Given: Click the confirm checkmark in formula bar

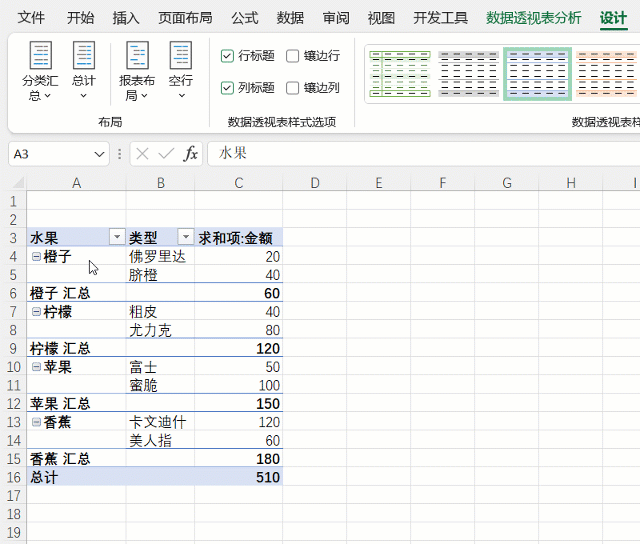Looking at the screenshot, I should 166,154.
